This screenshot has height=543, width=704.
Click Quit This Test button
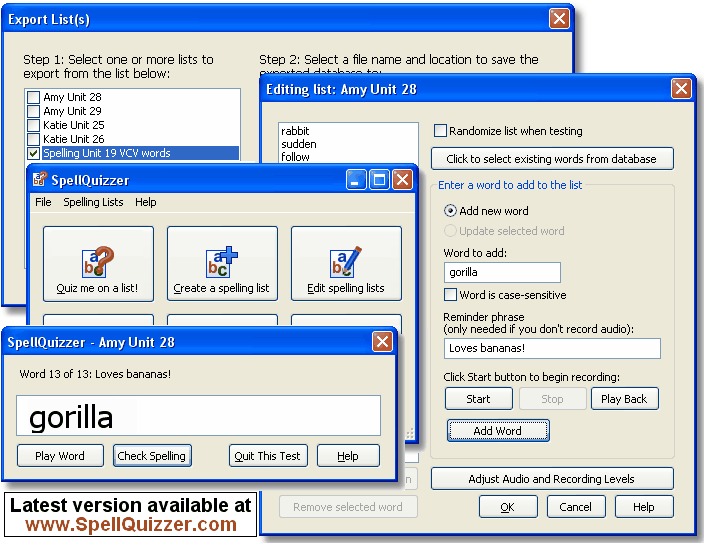pos(268,455)
